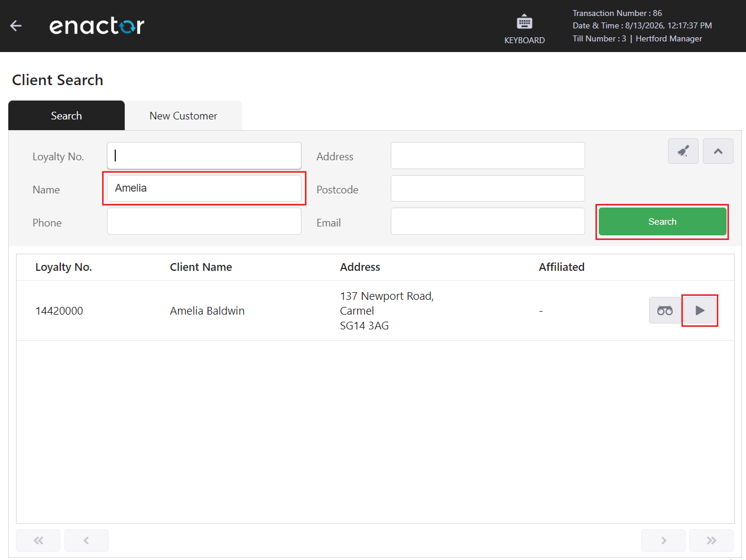The height and width of the screenshot is (560, 746).
Task: Go to next results page
Action: pos(663,540)
